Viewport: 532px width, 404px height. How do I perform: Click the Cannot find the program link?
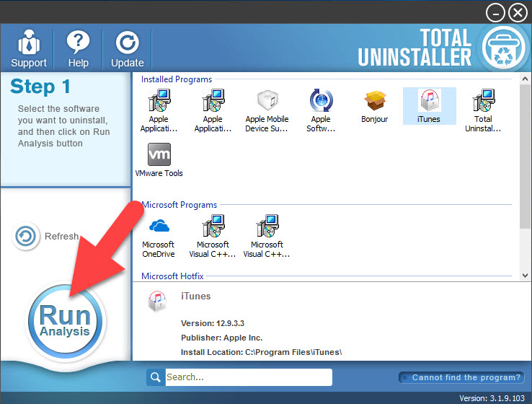point(461,377)
